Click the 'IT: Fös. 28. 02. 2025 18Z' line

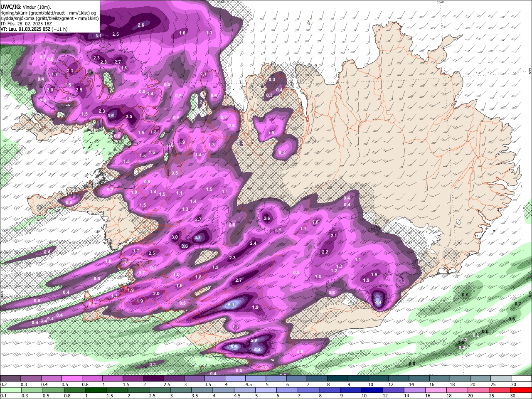click(x=26, y=24)
